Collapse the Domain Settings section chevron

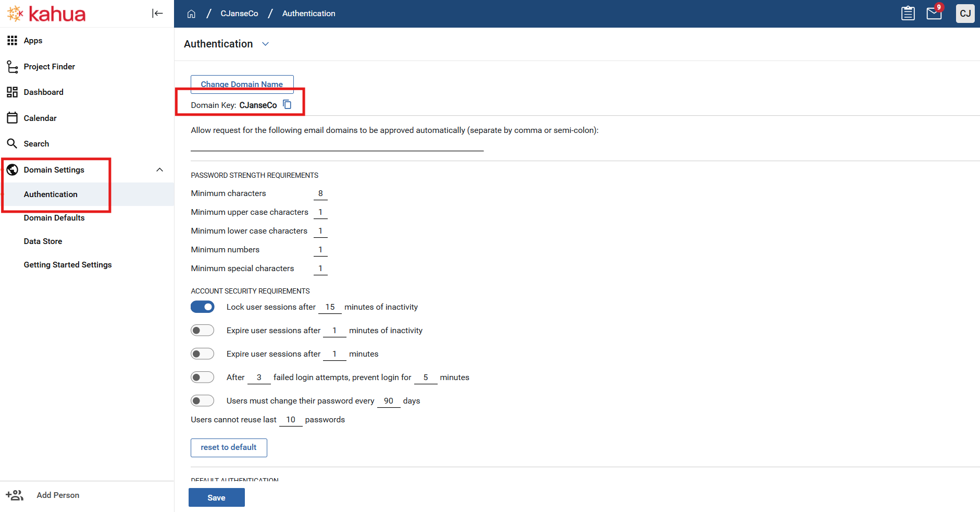[160, 170]
